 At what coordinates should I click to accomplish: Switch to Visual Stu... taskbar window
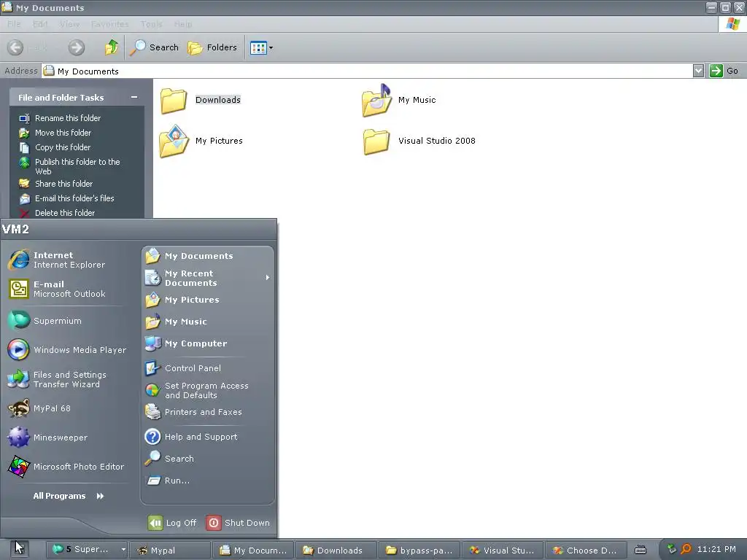click(503, 550)
